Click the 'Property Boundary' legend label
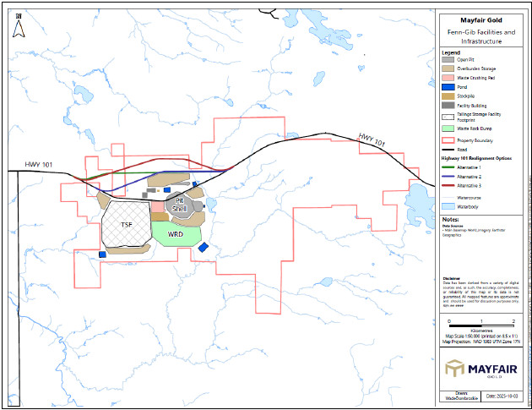Screen dimensions: 532x410 475,140
